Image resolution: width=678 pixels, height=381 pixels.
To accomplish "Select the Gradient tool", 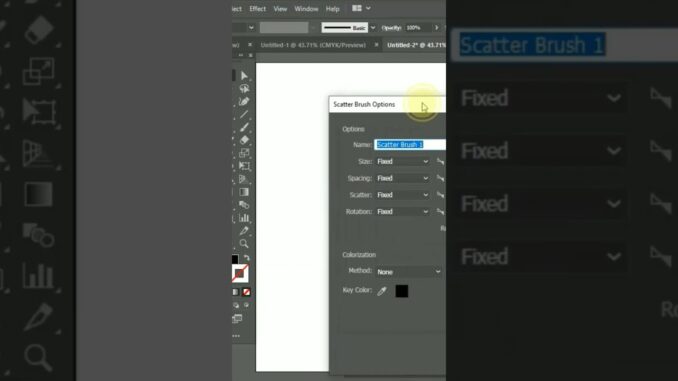I will click(x=244, y=192).
